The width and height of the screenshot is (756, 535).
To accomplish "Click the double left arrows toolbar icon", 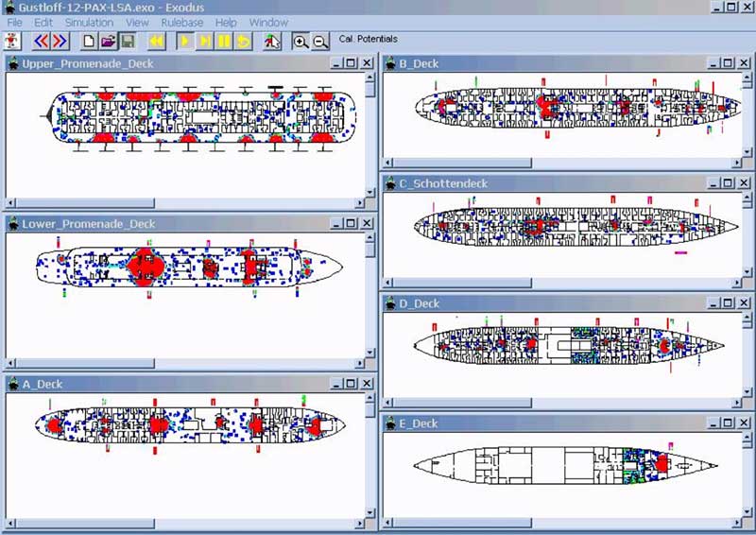I will (x=42, y=41).
